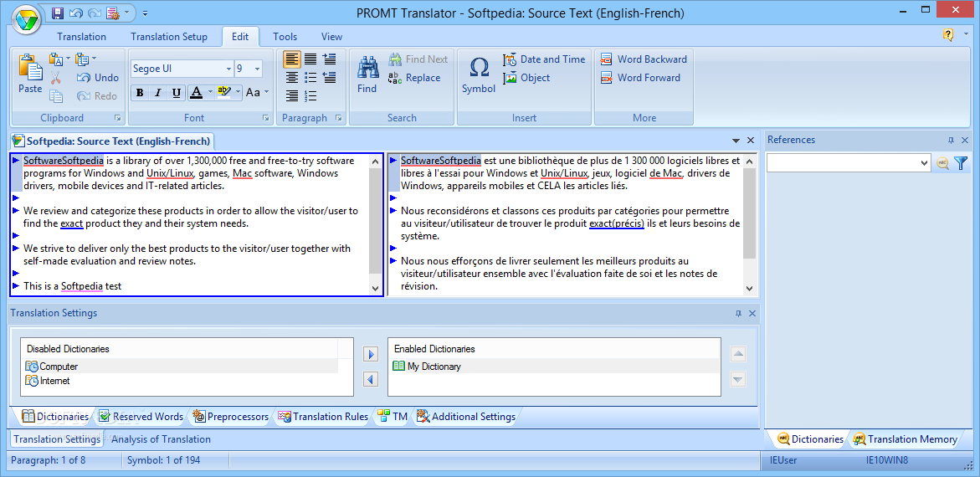Apply the font color A button
This screenshot has width=980, height=477.
[x=196, y=93]
